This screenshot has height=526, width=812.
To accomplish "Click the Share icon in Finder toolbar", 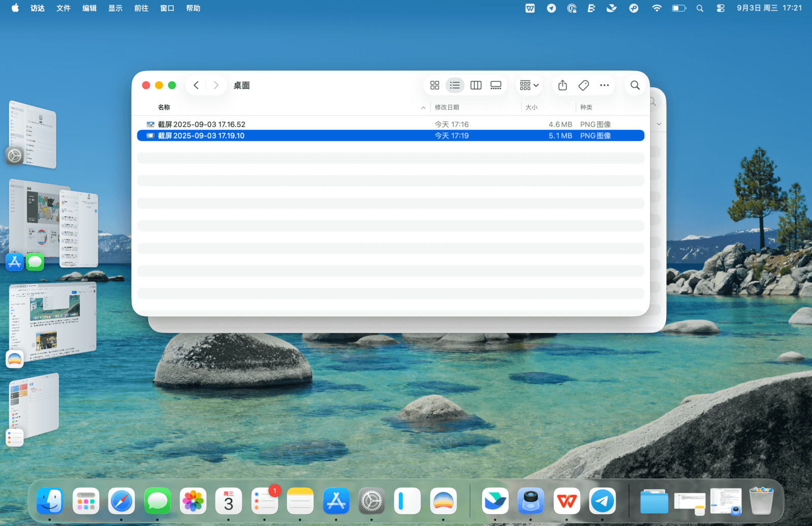I will point(562,85).
